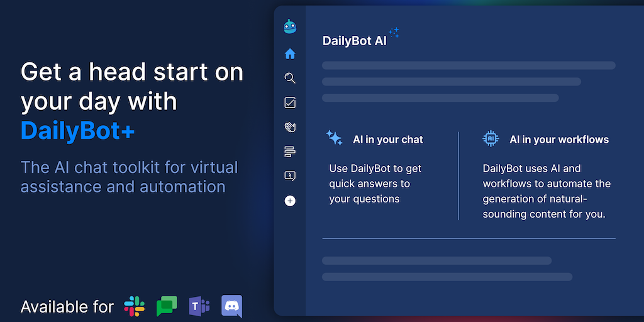This screenshot has height=322, width=644.
Task: Open the chat lightning workflow icon
Action: point(290,176)
